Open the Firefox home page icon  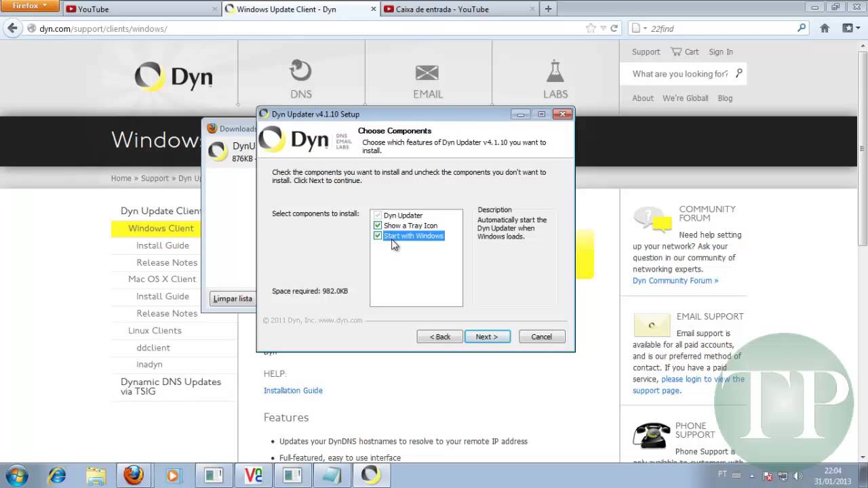tap(825, 28)
